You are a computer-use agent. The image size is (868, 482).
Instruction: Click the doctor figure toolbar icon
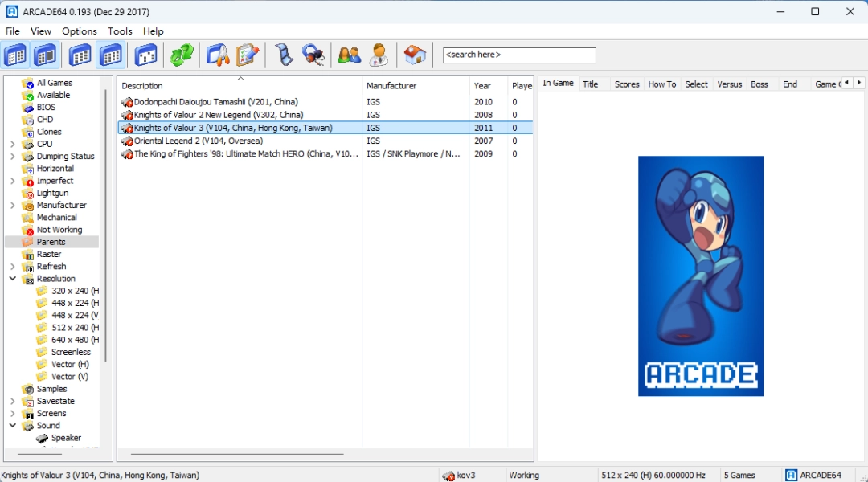[379, 55]
